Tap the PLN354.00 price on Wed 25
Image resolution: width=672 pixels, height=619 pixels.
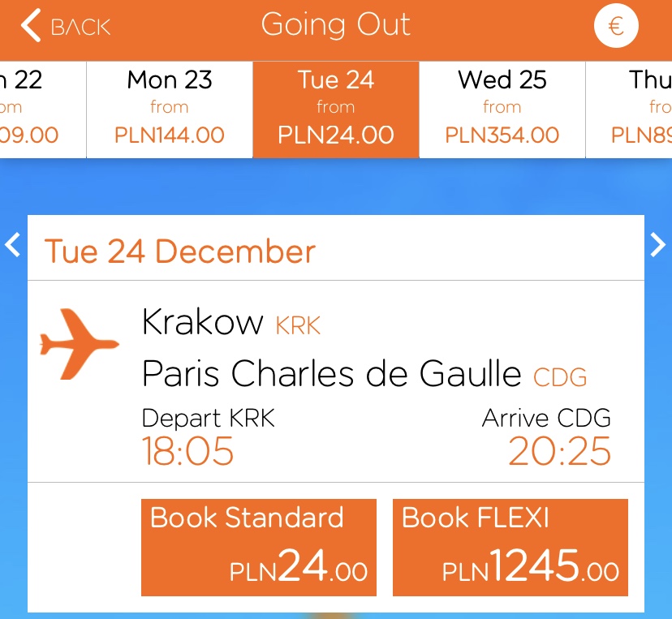coord(502,135)
